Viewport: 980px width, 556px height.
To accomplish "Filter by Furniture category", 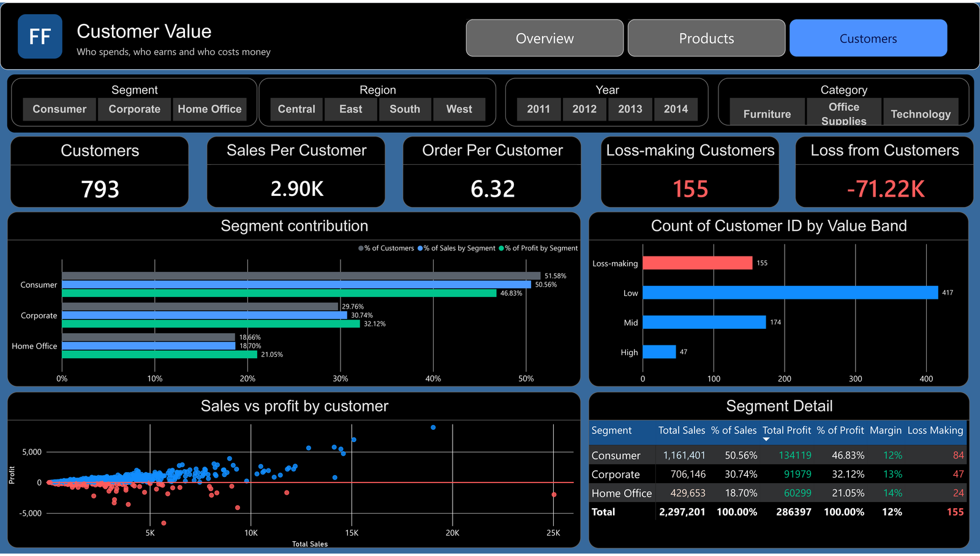I will (767, 112).
